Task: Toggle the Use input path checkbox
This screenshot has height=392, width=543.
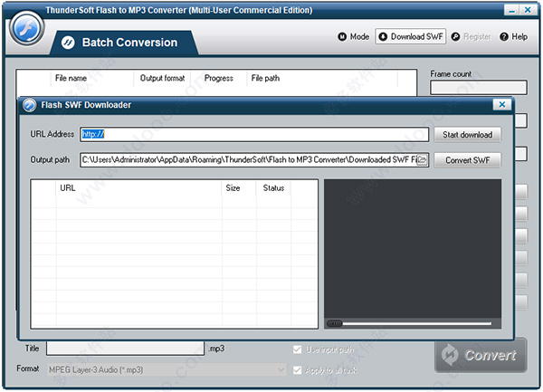Action: click(297, 349)
